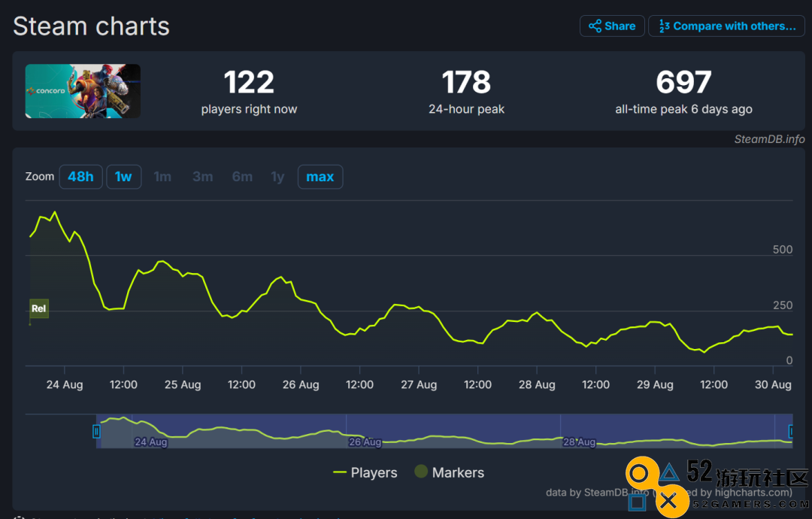
Task: Choose the 1m zoom option
Action: (x=162, y=177)
